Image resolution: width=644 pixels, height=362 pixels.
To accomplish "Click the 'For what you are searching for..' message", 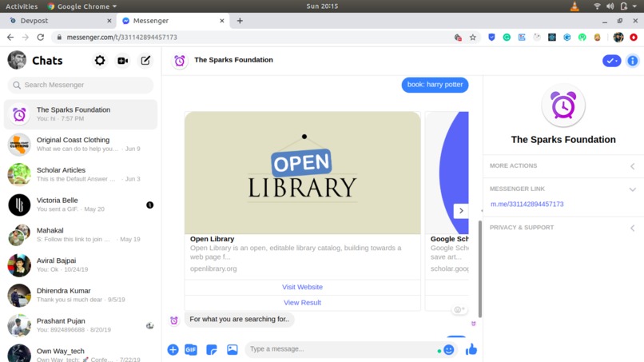I will point(240,320).
